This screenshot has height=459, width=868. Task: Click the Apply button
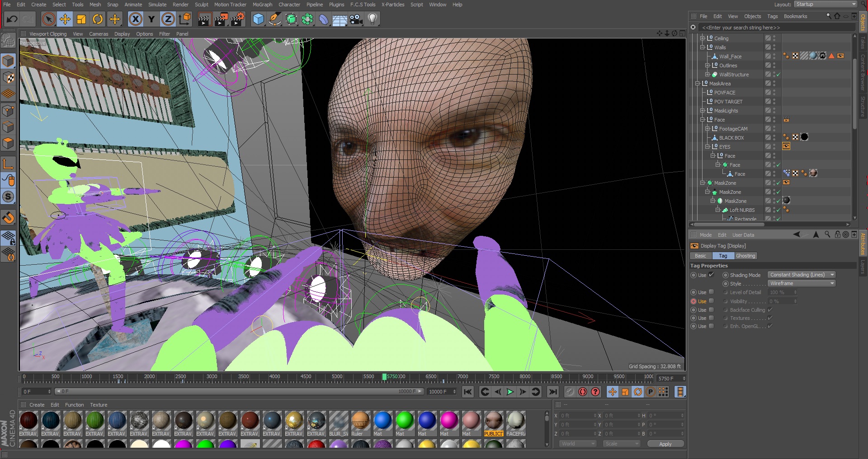point(665,444)
